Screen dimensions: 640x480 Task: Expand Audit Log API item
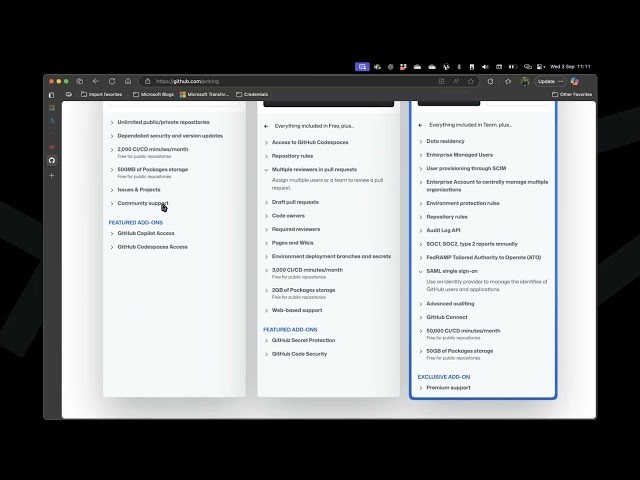(x=439, y=230)
